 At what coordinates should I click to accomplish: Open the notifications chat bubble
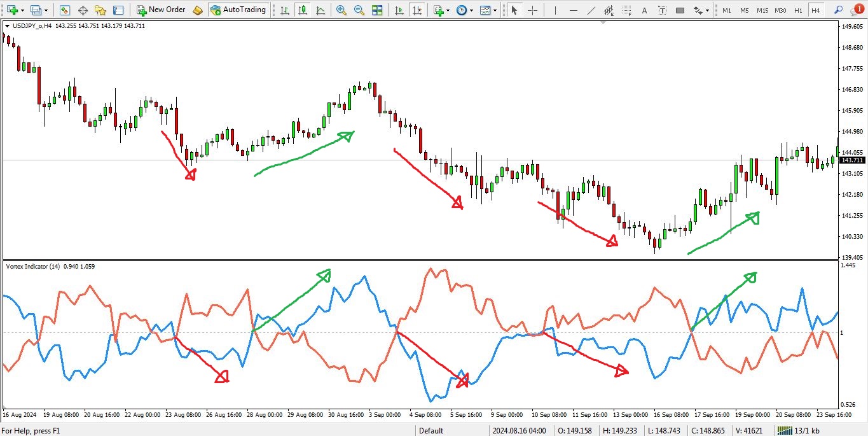(x=857, y=10)
